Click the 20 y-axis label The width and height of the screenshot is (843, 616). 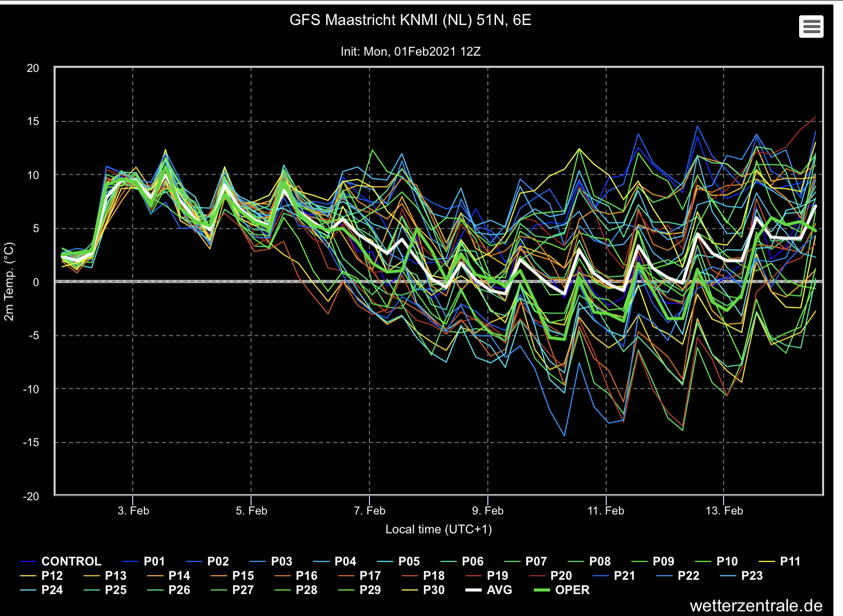click(x=33, y=68)
